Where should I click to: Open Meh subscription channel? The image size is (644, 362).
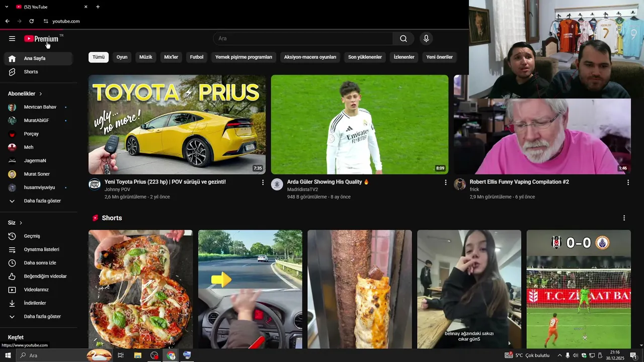pyautogui.click(x=38, y=147)
